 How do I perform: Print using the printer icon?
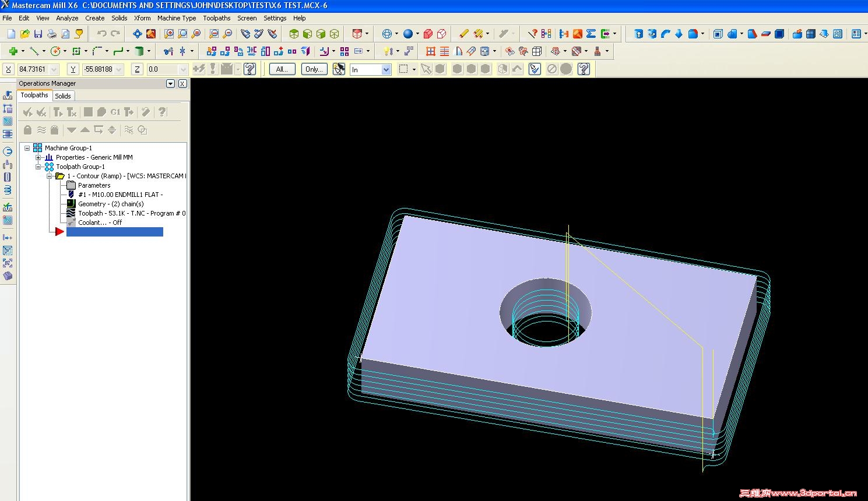[51, 34]
